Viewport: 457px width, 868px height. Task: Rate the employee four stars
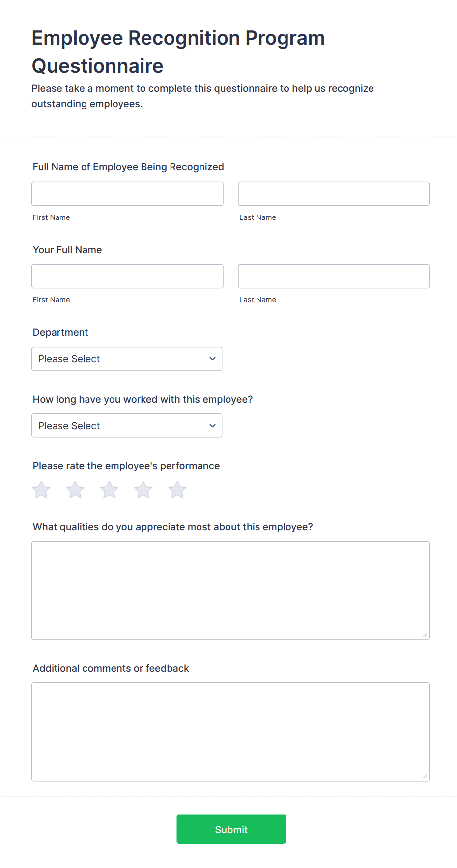(143, 489)
